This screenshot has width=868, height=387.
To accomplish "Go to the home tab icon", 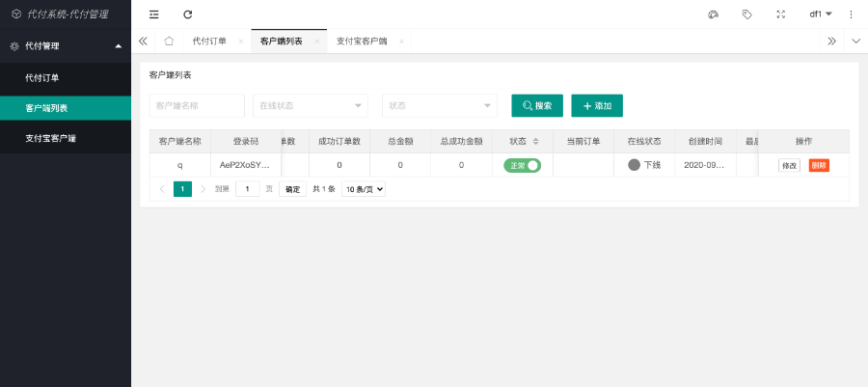I will (169, 41).
